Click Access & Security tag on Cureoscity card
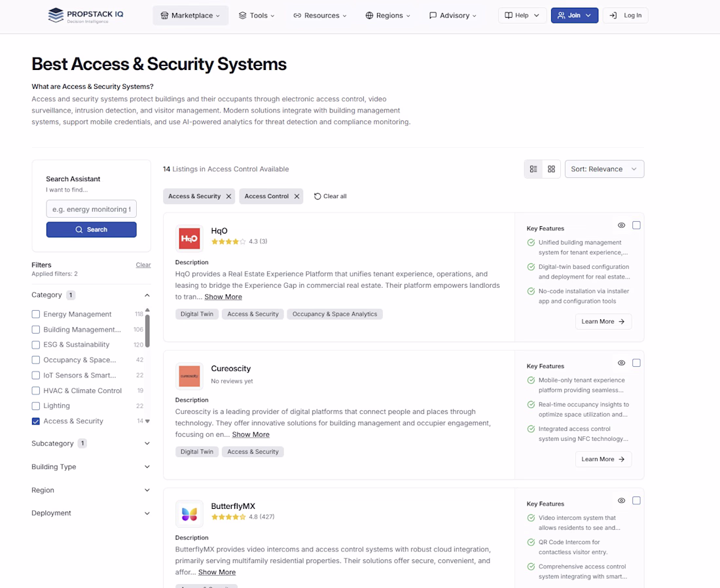 click(253, 452)
